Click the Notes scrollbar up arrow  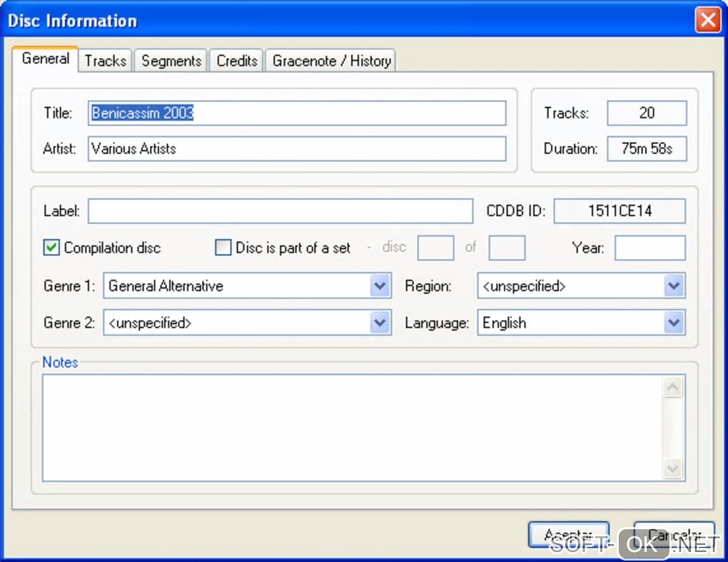pyautogui.click(x=673, y=388)
